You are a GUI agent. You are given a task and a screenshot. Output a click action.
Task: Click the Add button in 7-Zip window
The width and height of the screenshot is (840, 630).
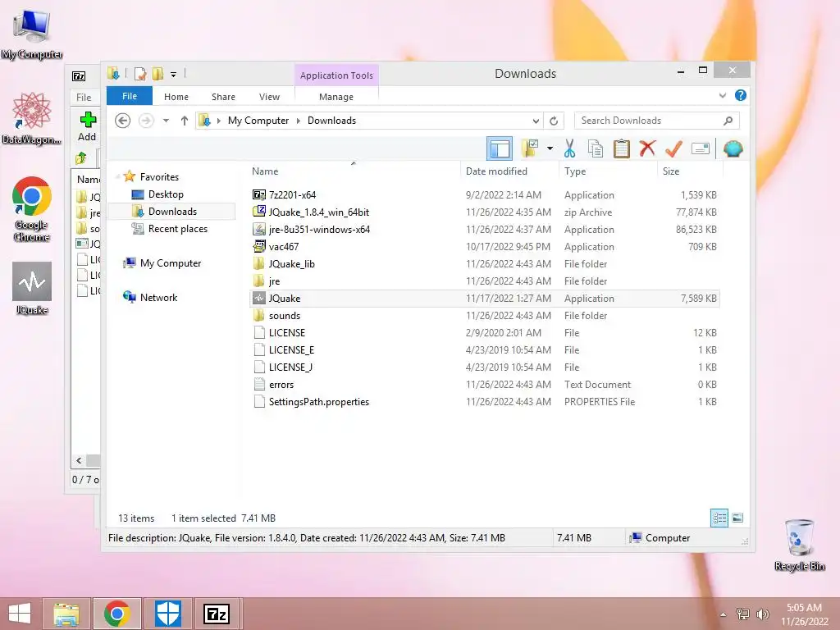point(87,127)
